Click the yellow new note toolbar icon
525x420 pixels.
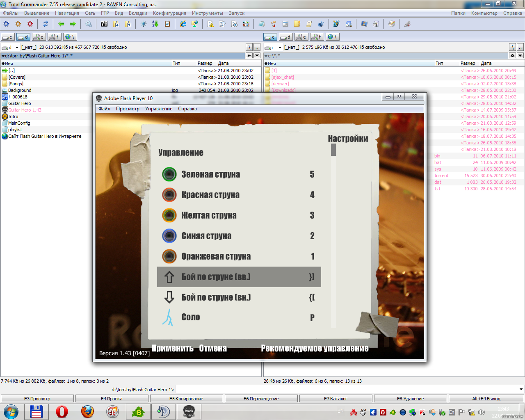click(x=297, y=24)
